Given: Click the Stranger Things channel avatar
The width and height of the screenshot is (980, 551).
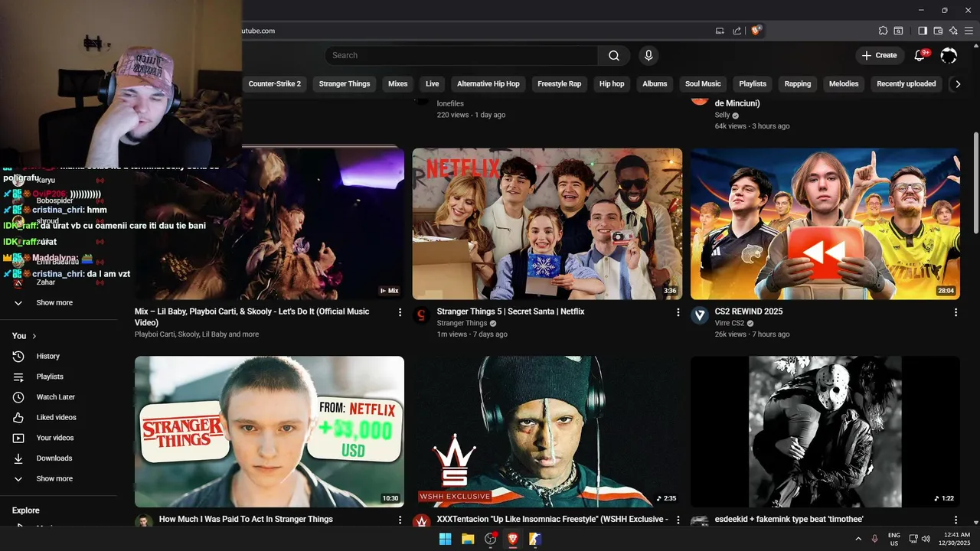Looking at the screenshot, I should point(421,316).
